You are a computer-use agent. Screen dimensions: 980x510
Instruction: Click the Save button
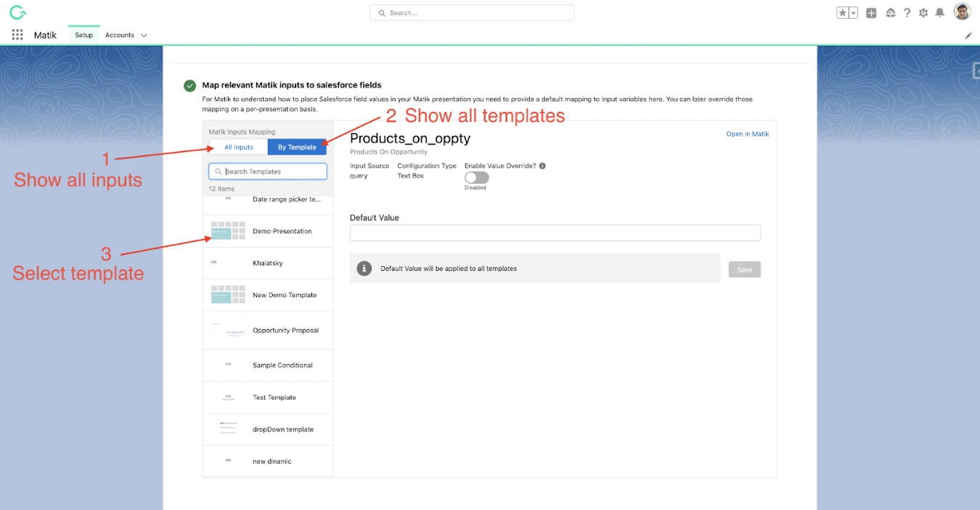pos(745,270)
